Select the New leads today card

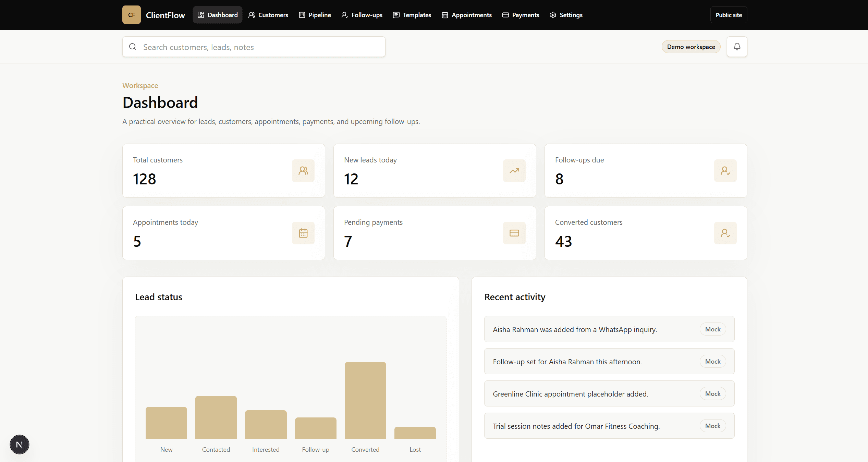tap(435, 171)
